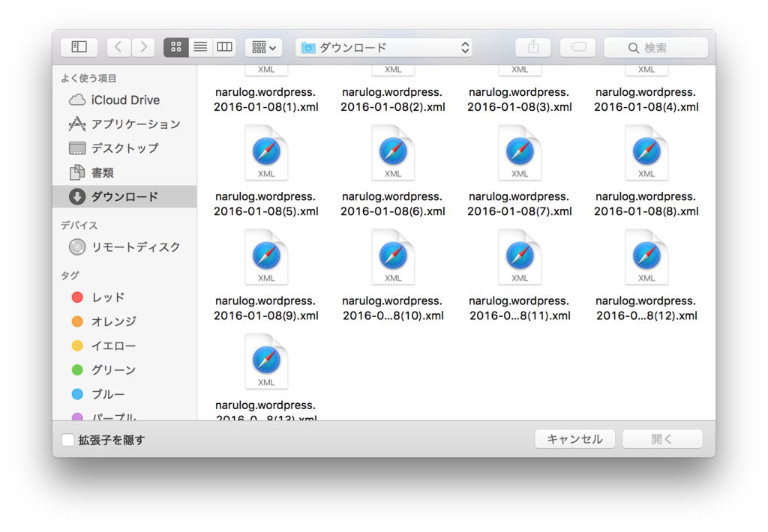The width and height of the screenshot is (768, 532).
Task: Open デスクトップ in sidebar
Action: tap(124, 148)
